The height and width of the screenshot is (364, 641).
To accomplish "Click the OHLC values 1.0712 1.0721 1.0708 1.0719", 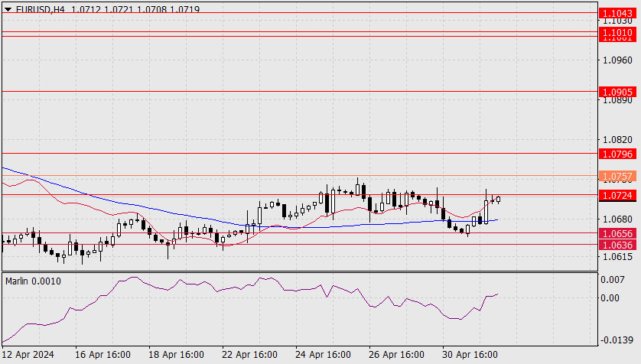I will click(x=135, y=9).
